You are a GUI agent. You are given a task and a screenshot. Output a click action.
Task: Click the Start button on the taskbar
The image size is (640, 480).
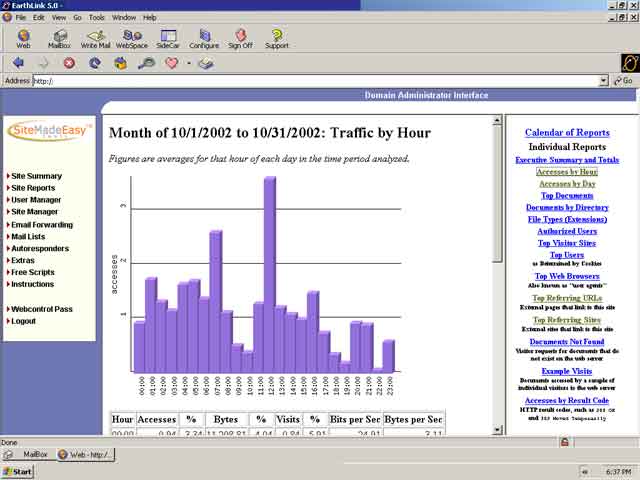click(x=18, y=471)
